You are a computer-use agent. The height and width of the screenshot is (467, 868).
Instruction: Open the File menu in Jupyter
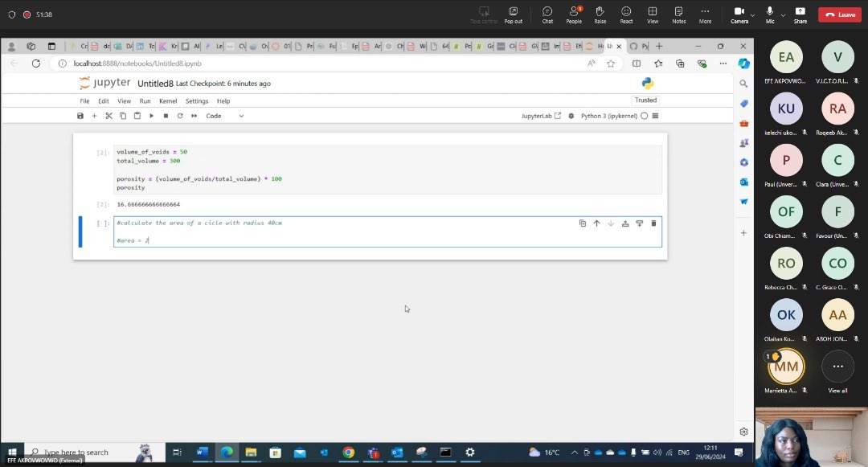point(84,101)
